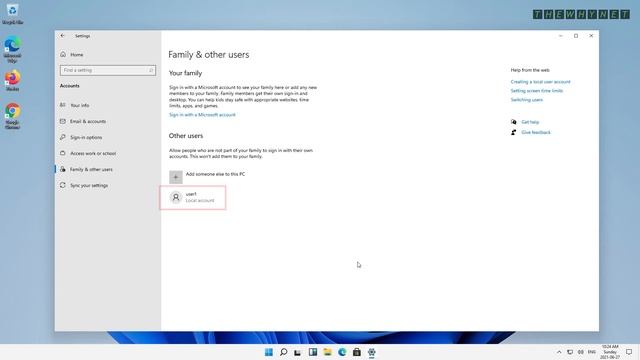This screenshot has height=360, width=640.
Task: Open taskbar Search
Action: 283,352
